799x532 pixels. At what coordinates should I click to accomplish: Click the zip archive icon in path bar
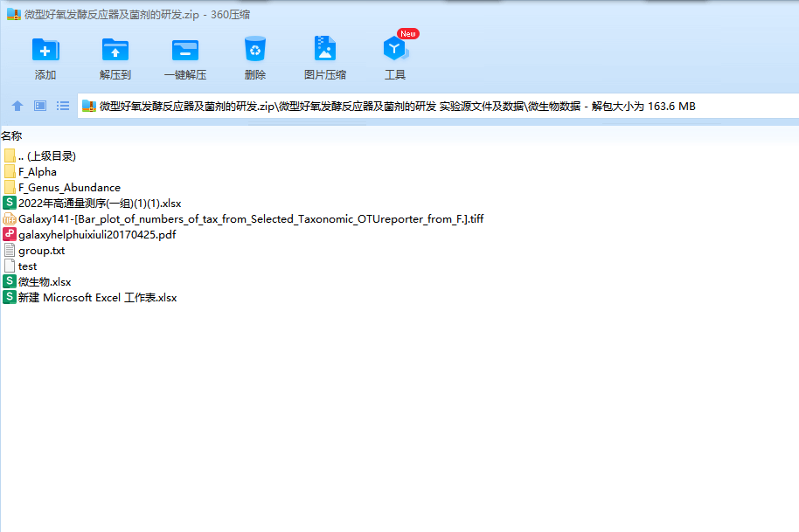tap(89, 106)
